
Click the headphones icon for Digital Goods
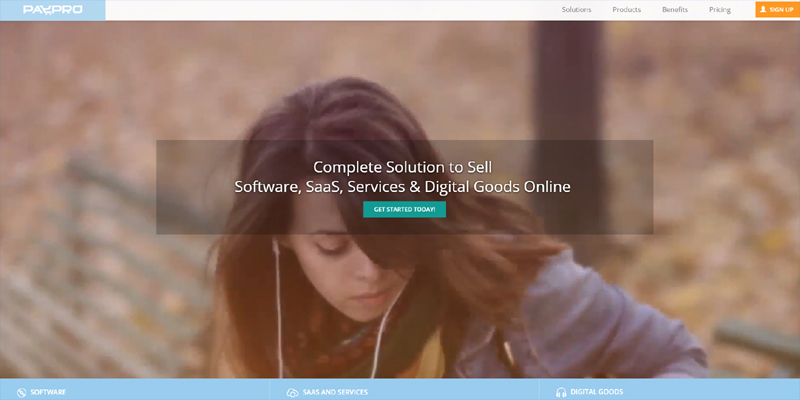tap(561, 392)
